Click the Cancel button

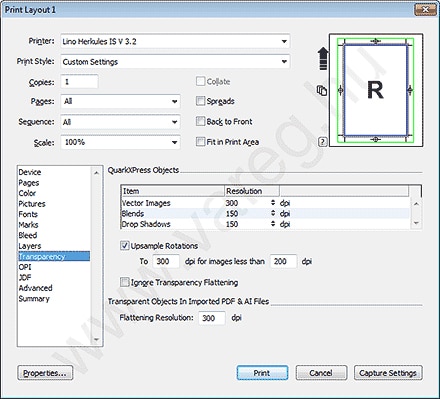point(321,373)
